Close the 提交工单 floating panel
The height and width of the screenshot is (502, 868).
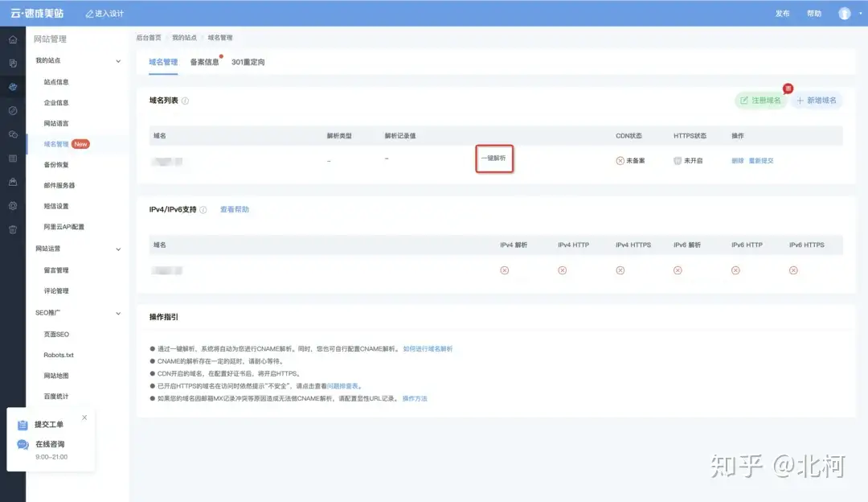pyautogui.click(x=84, y=418)
